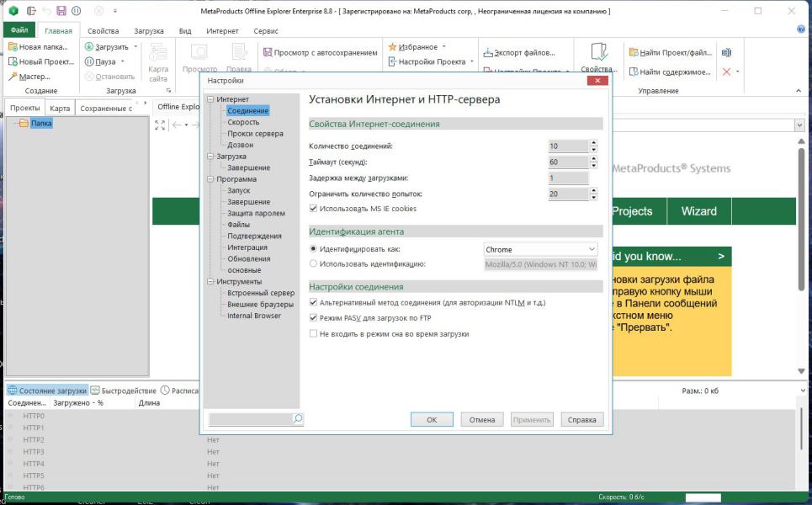Uncheck Использовать MS IE cookies

click(313, 209)
